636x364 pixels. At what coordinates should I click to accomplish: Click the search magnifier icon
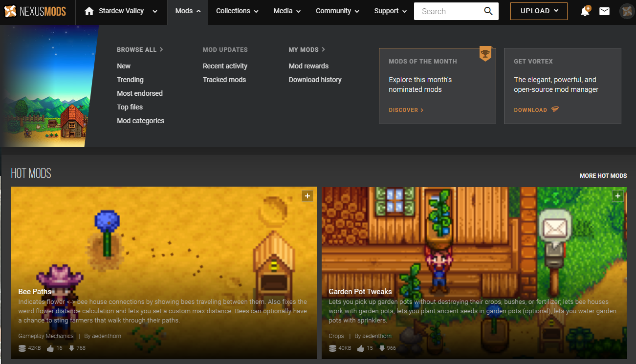point(488,11)
